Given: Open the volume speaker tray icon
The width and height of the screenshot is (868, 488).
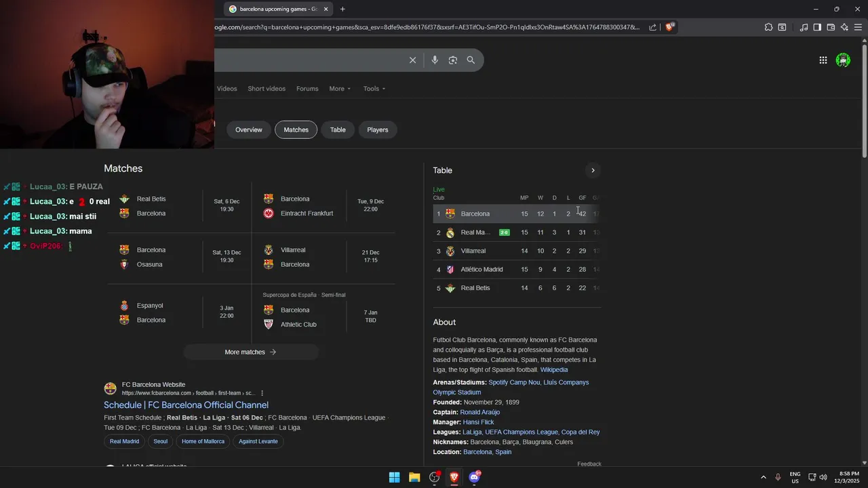Looking at the screenshot, I should [x=823, y=477].
